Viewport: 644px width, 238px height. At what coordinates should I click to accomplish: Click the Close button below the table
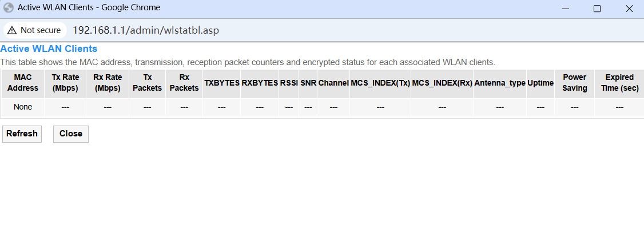[x=71, y=134]
